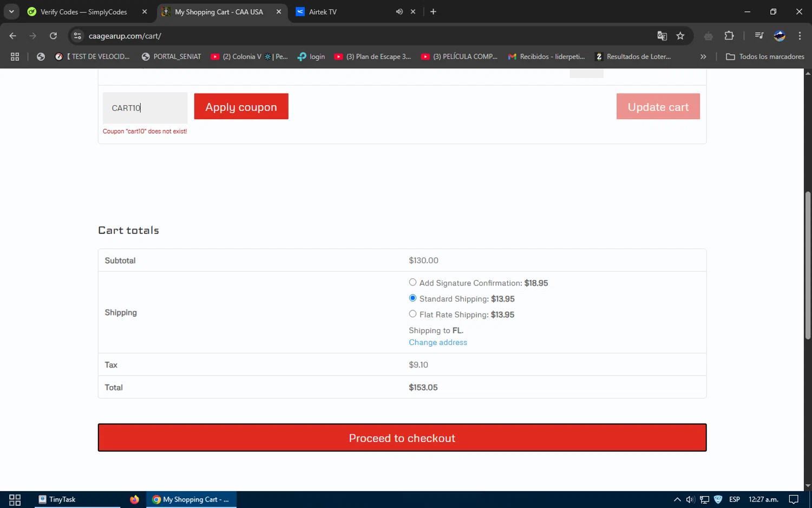Switch to Verify Codes — SimplyCodes tab
The width and height of the screenshot is (812, 508).
click(x=84, y=11)
